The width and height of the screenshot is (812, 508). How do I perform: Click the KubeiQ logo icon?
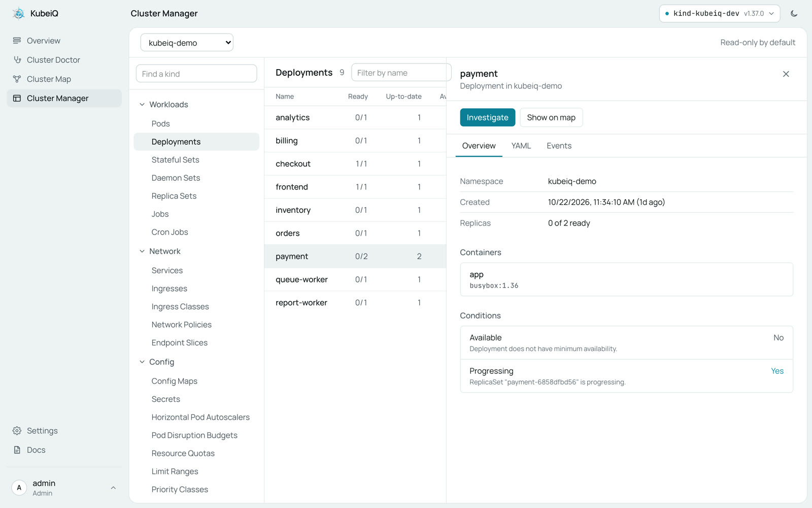(18, 13)
